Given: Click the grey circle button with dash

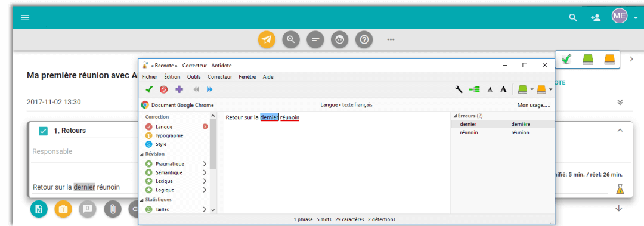Looking at the screenshot, I should [315, 39].
